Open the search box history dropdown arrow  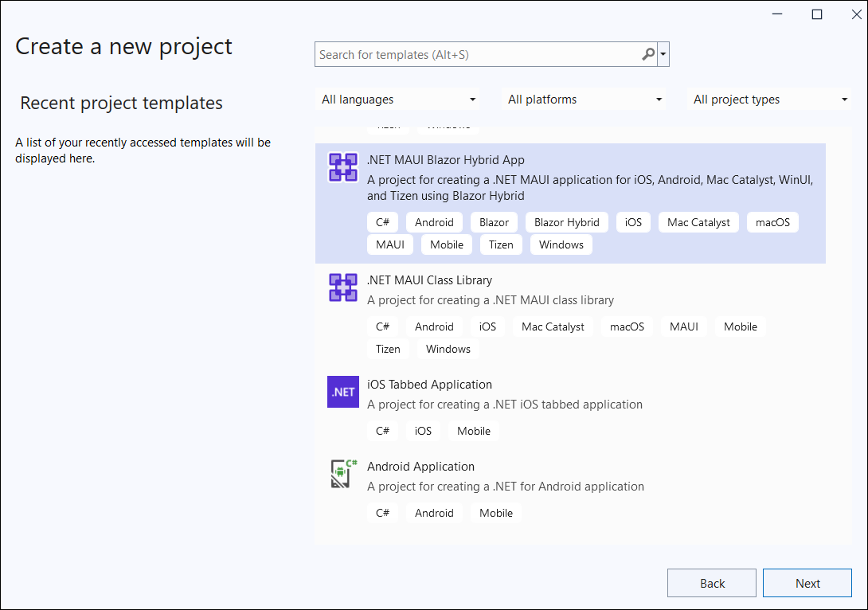tap(663, 54)
